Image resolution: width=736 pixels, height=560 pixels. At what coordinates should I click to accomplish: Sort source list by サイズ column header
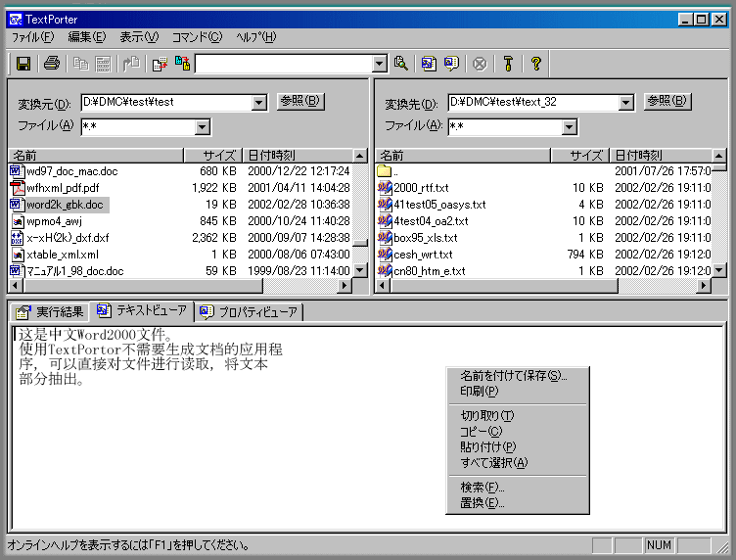coord(213,156)
